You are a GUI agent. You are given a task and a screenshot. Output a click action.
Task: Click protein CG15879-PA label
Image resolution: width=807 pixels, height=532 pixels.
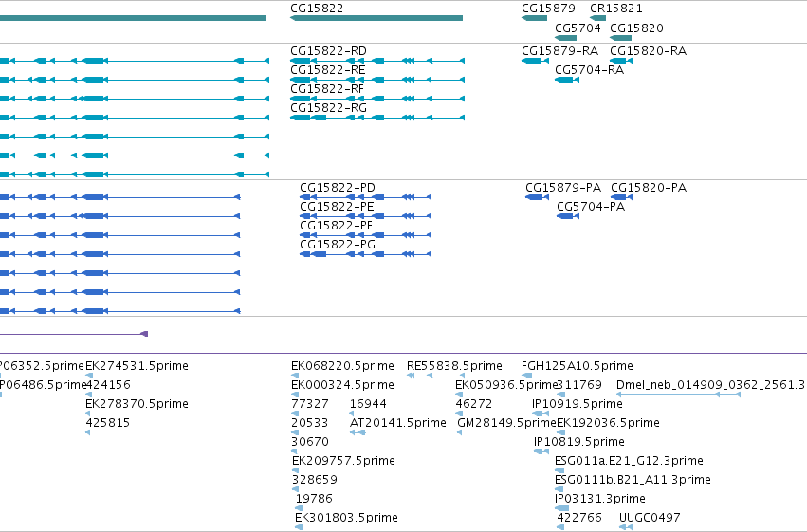pyautogui.click(x=563, y=187)
